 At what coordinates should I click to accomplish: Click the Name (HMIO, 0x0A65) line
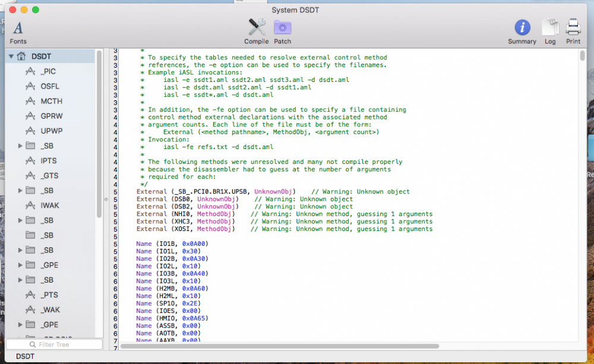click(x=172, y=318)
